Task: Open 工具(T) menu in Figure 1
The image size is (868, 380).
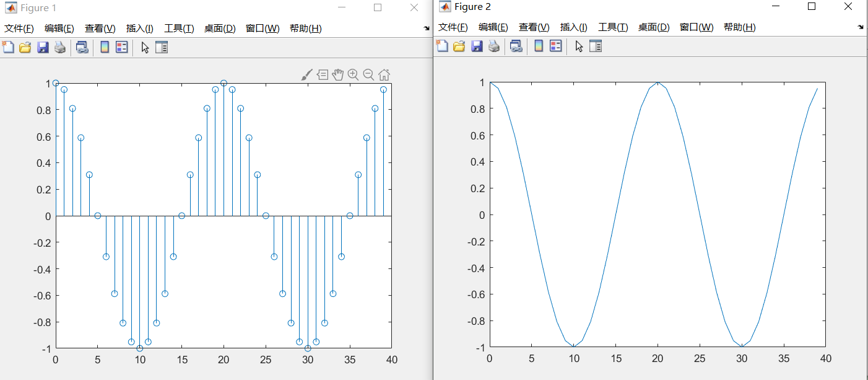Action: click(179, 29)
